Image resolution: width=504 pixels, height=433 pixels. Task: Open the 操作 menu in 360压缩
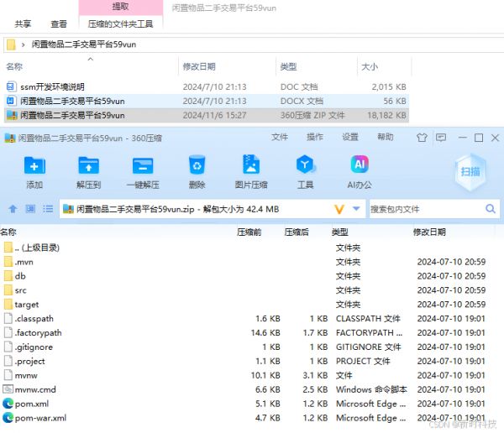tap(314, 137)
